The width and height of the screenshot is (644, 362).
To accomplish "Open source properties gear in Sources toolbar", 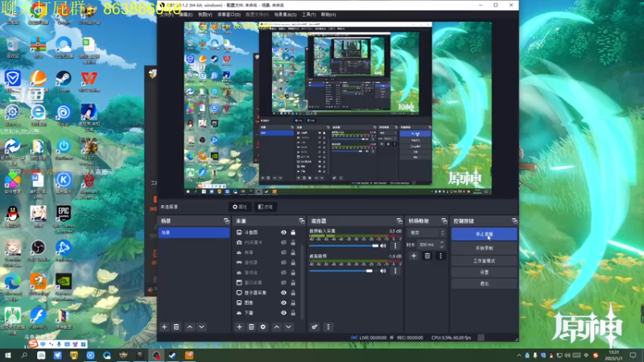I will pyautogui.click(x=263, y=327).
